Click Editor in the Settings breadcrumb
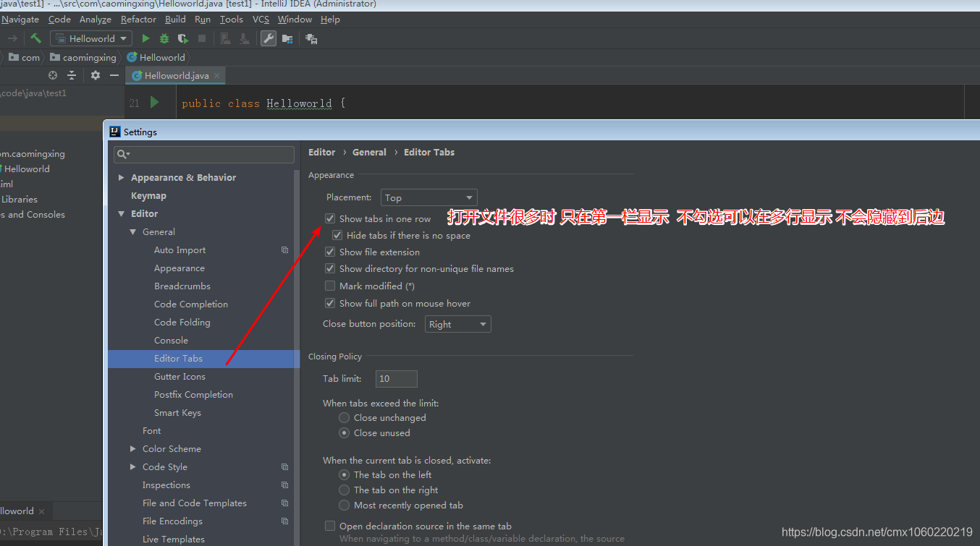 click(321, 152)
